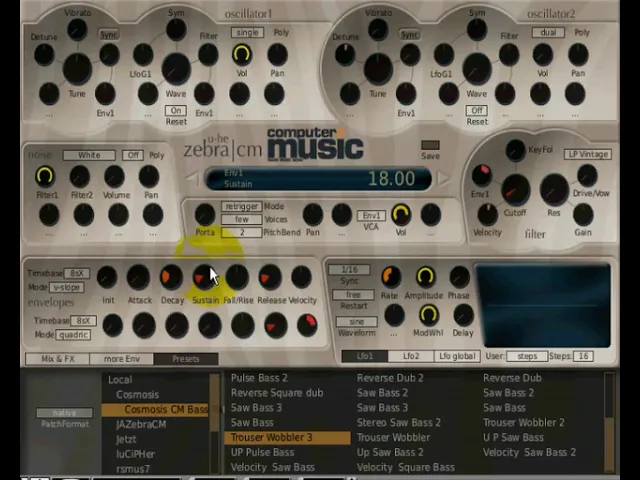The width and height of the screenshot is (640, 480).
Task: Click the oscillator2 Vol knob
Action: point(542,55)
